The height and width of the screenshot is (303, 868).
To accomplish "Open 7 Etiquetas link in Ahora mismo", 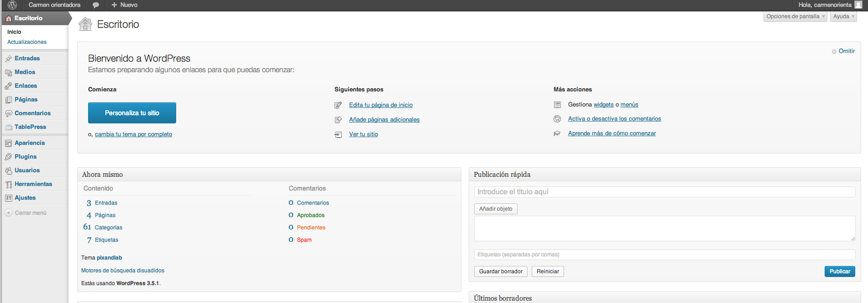I will (103, 240).
